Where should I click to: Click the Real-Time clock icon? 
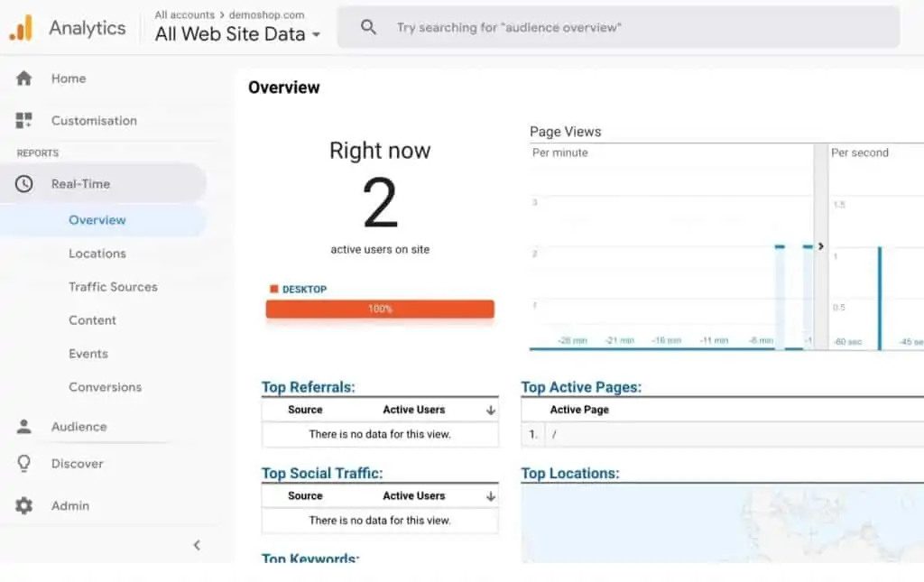[x=25, y=183]
